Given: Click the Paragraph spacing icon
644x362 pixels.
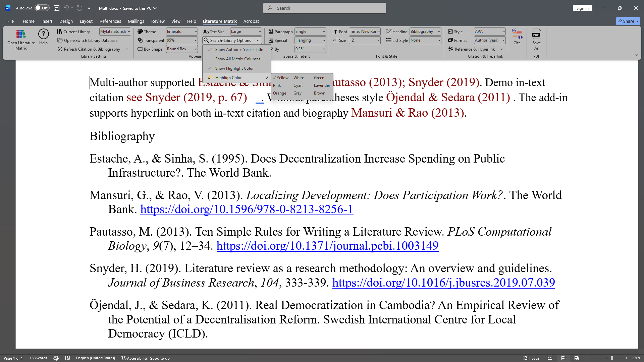Looking at the screenshot, I should tap(271, 32).
